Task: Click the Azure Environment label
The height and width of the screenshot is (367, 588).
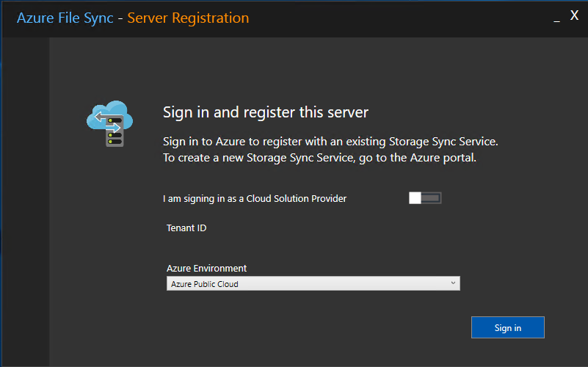Action: tap(206, 269)
